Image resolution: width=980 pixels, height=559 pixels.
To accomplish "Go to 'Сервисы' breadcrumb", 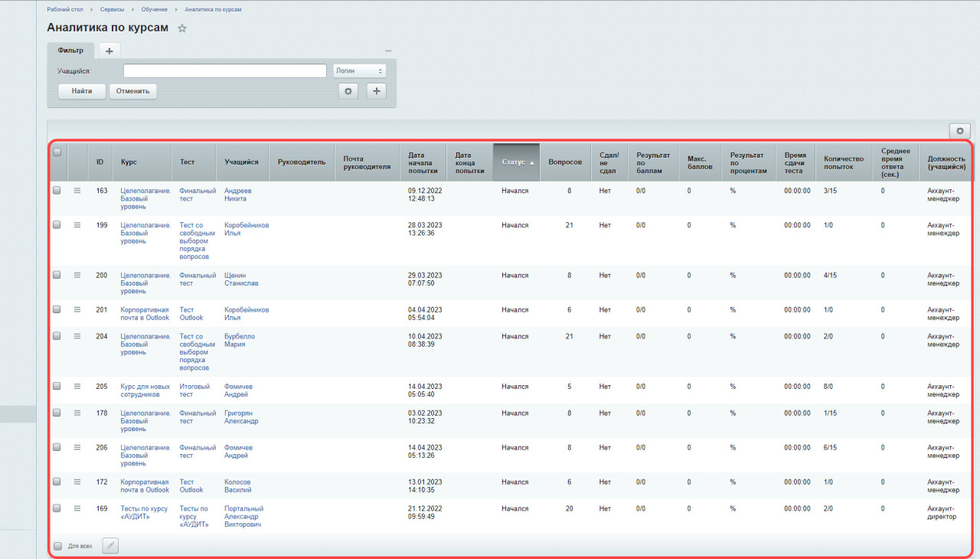I will 113,8.
